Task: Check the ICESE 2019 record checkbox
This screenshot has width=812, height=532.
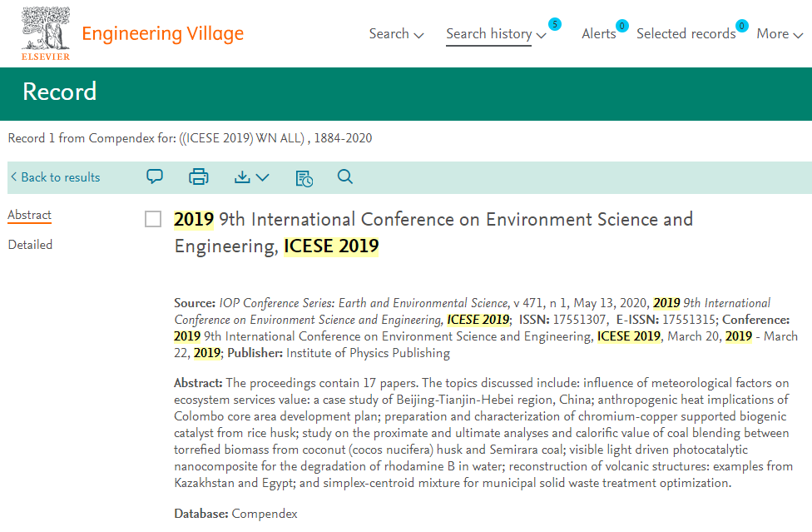Action: [153, 219]
